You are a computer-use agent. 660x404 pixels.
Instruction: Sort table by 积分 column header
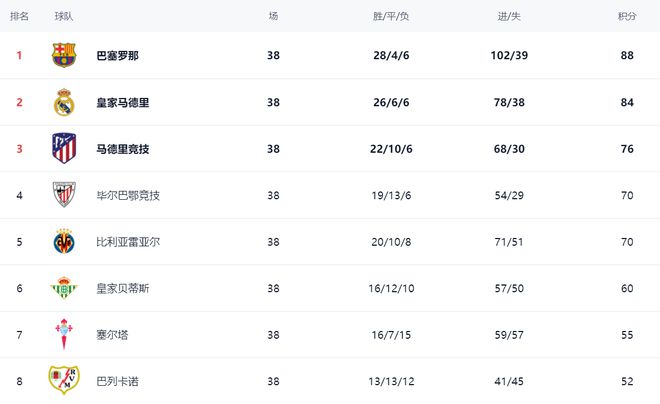tap(627, 17)
